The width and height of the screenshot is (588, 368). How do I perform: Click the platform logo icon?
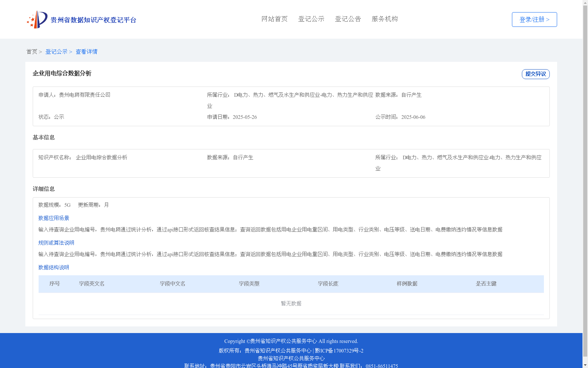coord(37,20)
